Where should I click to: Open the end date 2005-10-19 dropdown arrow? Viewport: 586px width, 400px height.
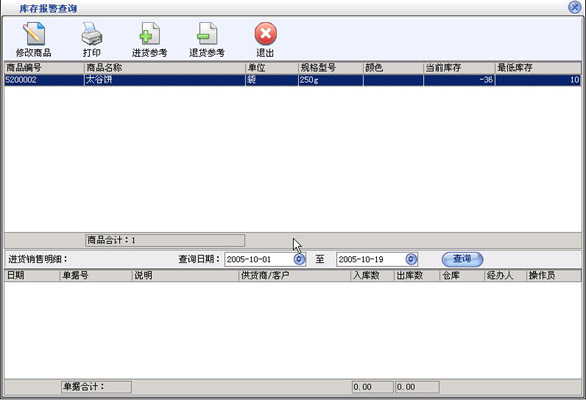click(x=411, y=259)
